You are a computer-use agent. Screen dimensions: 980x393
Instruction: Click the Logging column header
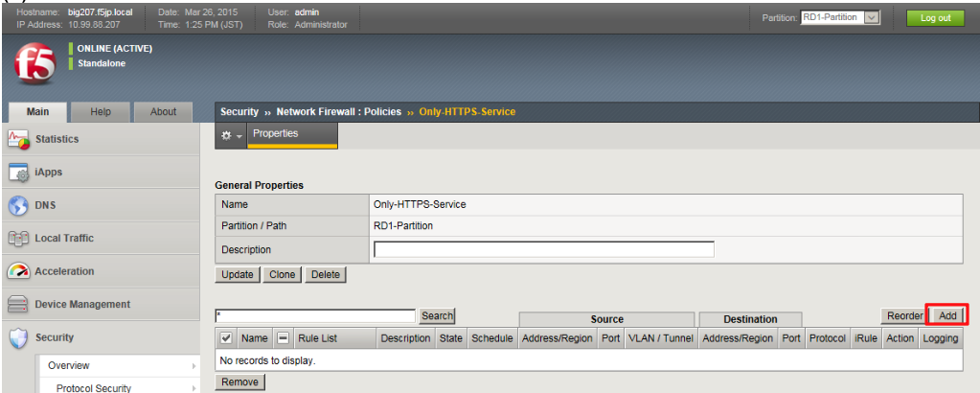tap(940, 338)
